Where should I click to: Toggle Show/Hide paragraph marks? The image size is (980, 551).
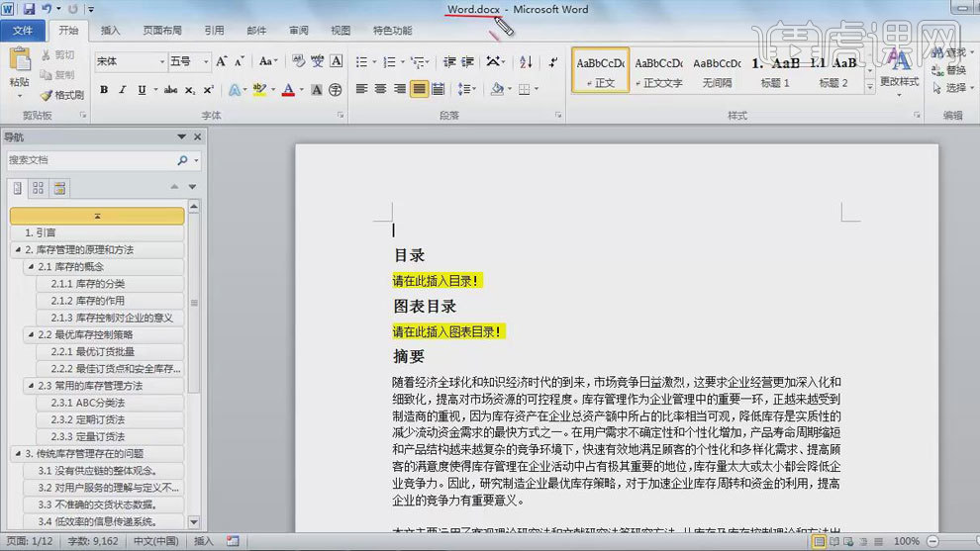pyautogui.click(x=553, y=62)
